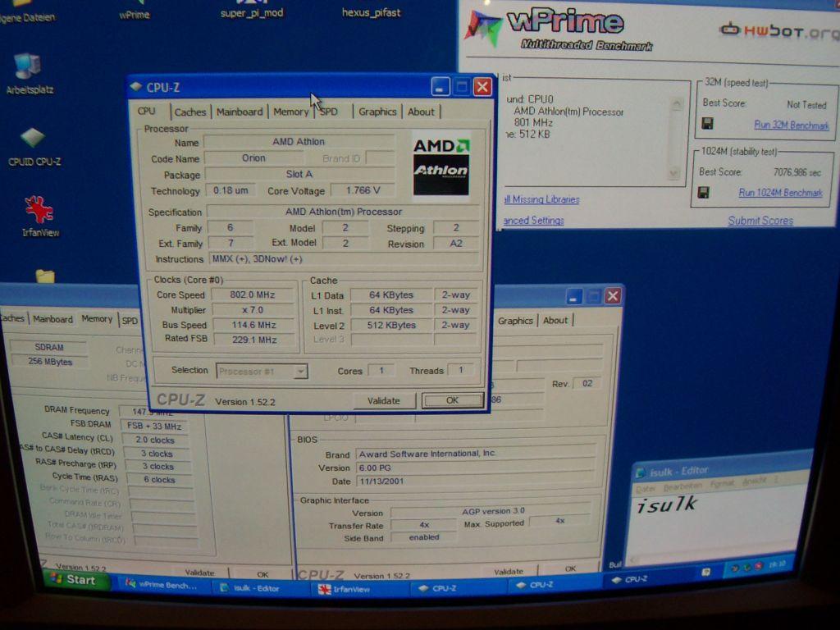This screenshot has height=630, width=840.
Task: Open the Memory tab in front CPU-Z
Action: [291, 112]
